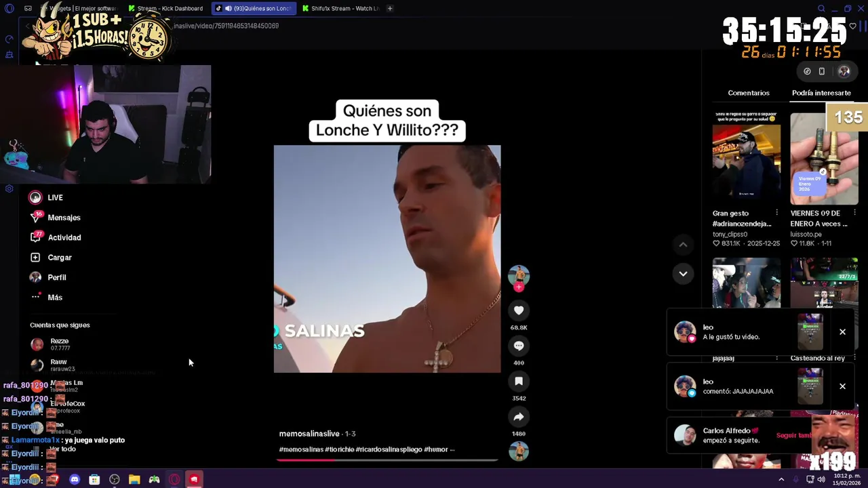Image resolution: width=868 pixels, height=488 pixels.
Task: Open options for the Gran gesto video
Action: coord(777,213)
